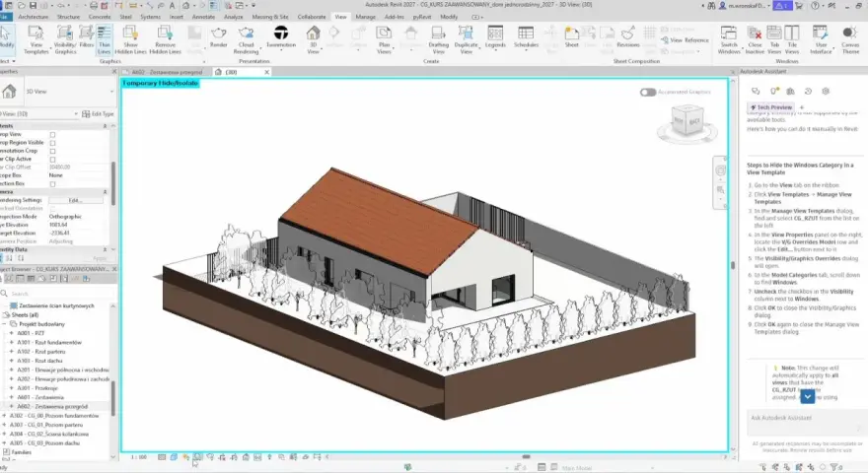Screen dimensions: 868x473
Task: Switch to the A602 view tab
Action: pyautogui.click(x=167, y=72)
